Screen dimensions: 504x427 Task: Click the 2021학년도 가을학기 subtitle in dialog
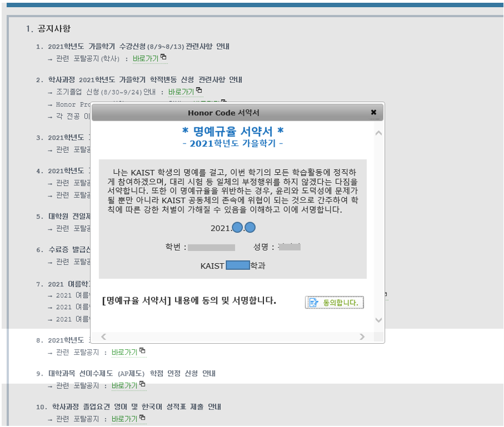pyautogui.click(x=233, y=143)
